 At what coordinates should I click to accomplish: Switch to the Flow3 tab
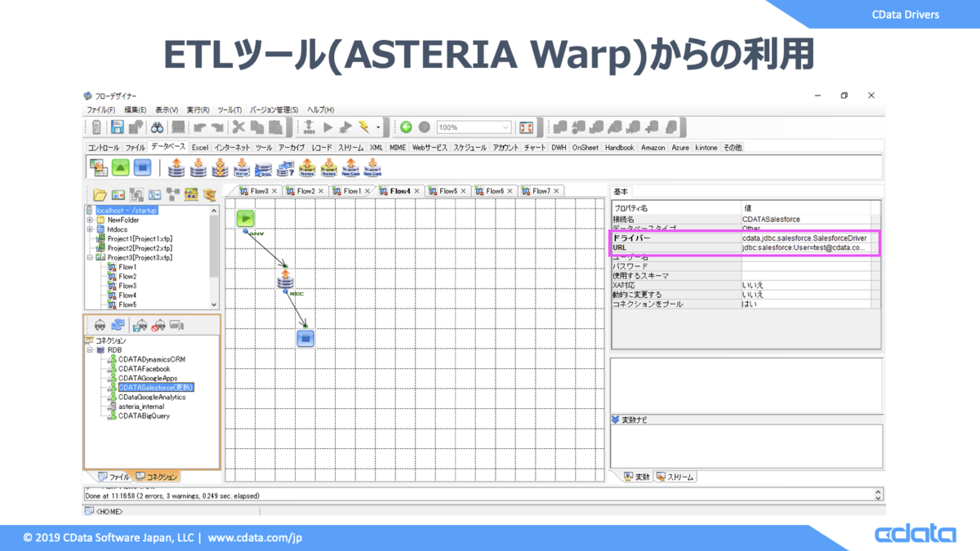tap(259, 191)
